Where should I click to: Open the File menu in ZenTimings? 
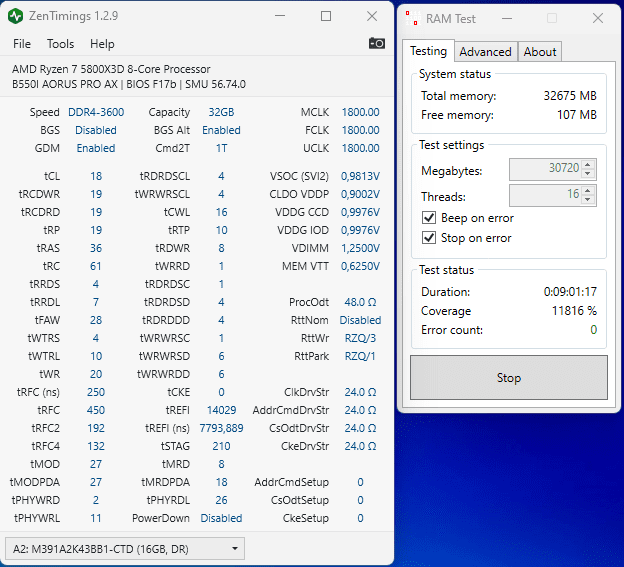21,44
